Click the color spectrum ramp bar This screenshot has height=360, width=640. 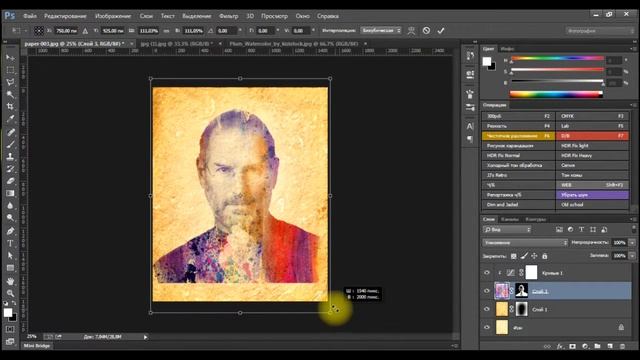click(x=556, y=94)
